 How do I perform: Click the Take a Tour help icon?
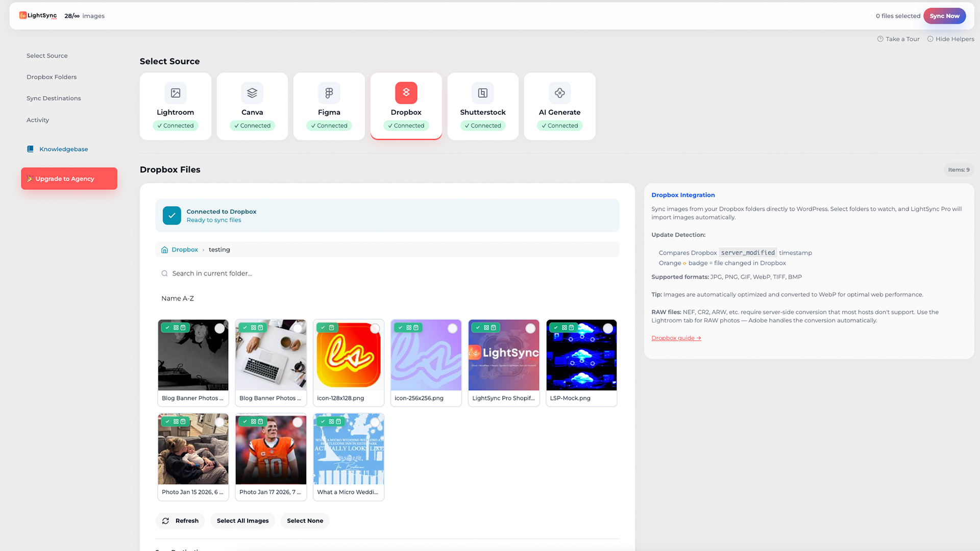(880, 39)
